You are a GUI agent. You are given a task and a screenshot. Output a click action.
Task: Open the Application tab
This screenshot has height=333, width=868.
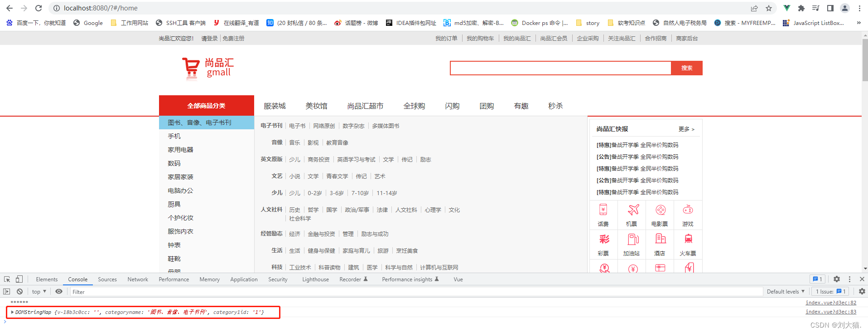244,279
